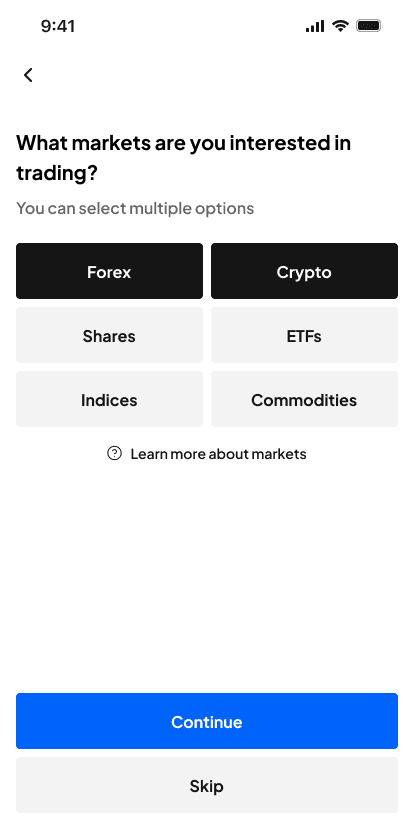The image size is (414, 829).
Task: Skip this market selection step
Action: coord(207,785)
